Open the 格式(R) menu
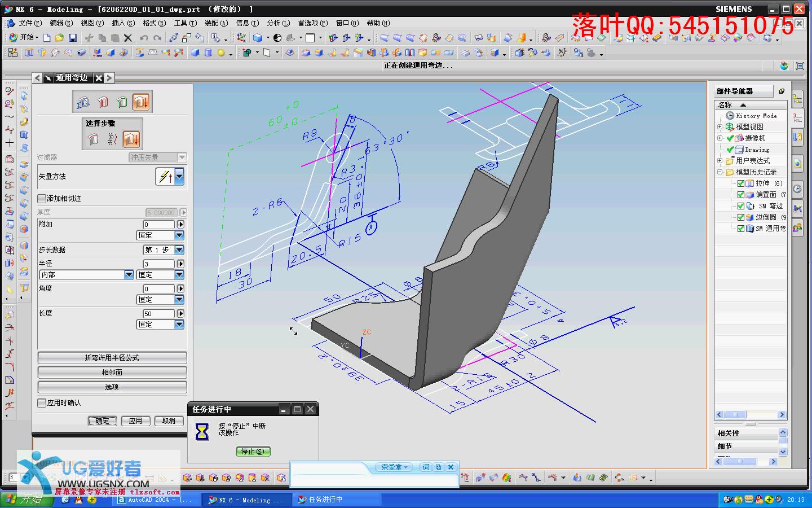Screen dimensions: 812x508 click(154, 23)
